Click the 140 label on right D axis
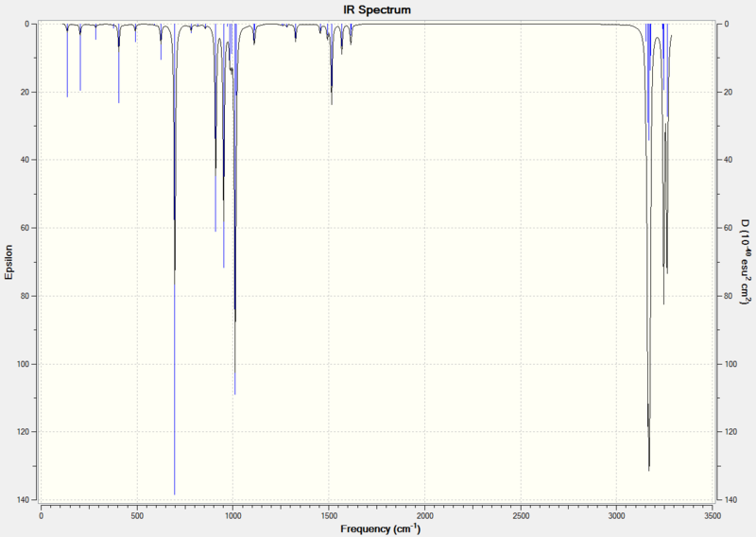 pyautogui.click(x=730, y=500)
